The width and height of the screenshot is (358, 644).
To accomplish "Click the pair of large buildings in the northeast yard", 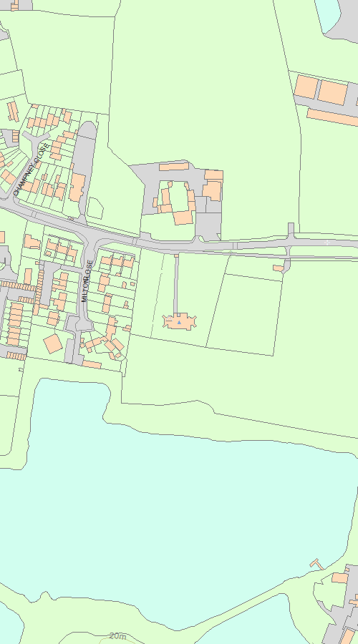I will 321,89.
